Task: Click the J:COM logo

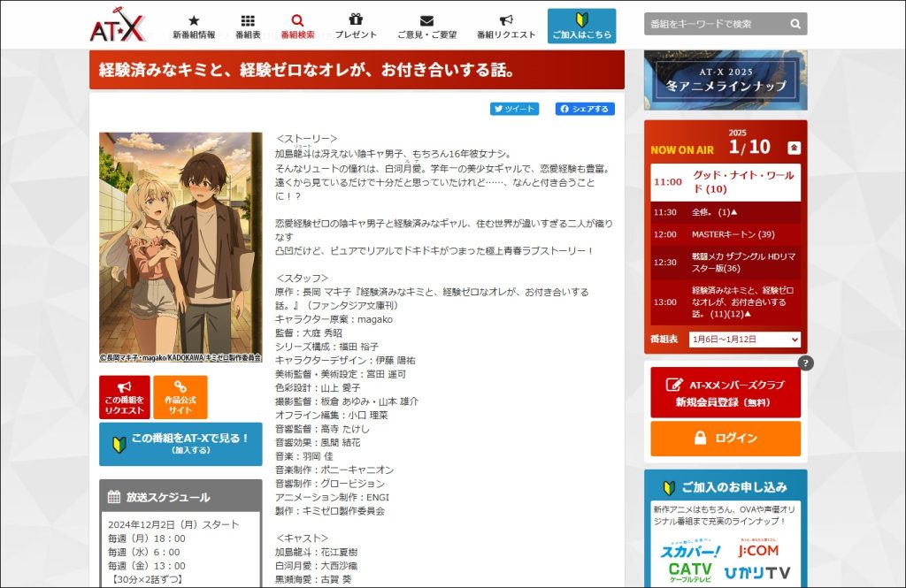Action: (x=758, y=549)
